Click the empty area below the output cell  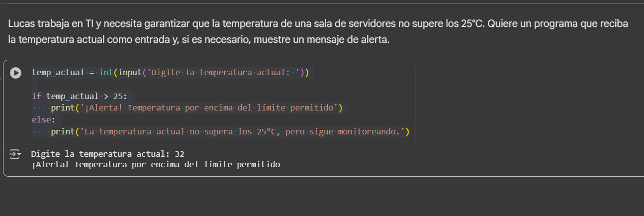[x=318, y=197]
